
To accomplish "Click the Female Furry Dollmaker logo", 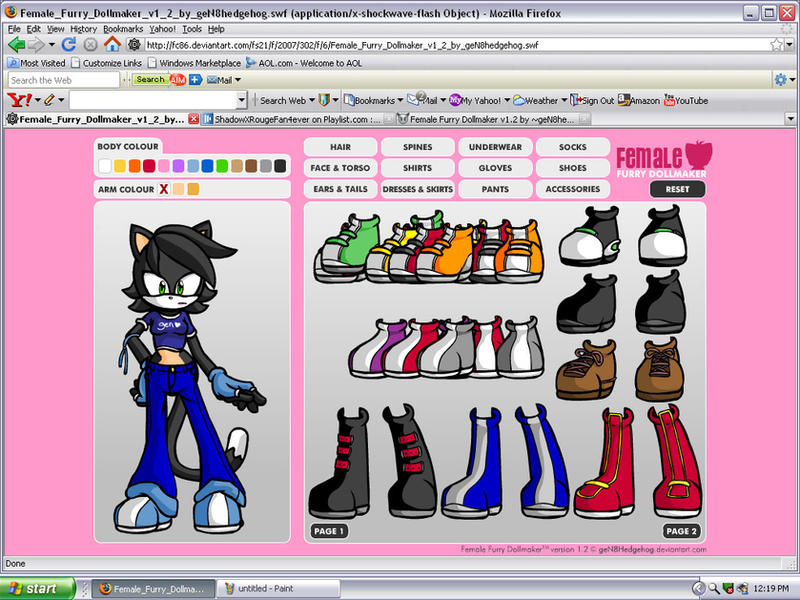I will (664, 160).
